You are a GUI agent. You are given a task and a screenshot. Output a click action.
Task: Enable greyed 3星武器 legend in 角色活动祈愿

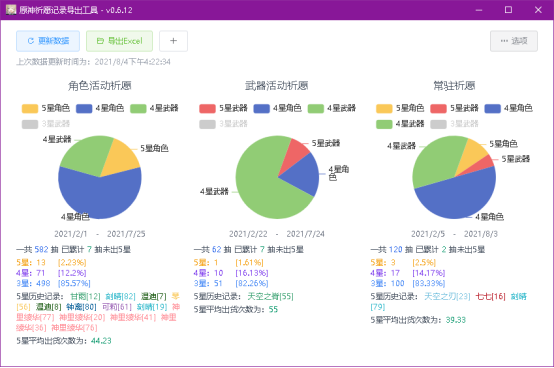46,124
